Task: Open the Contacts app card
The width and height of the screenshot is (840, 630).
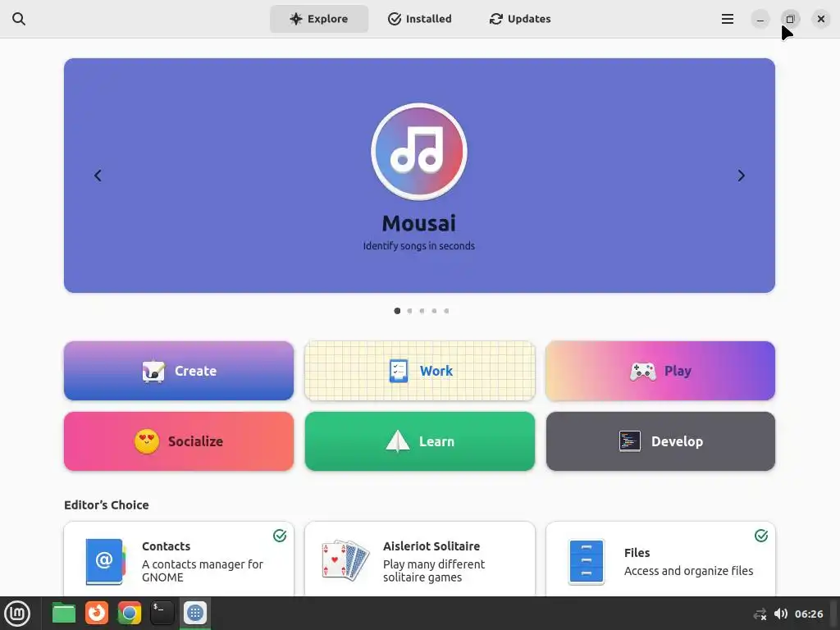Action: click(x=179, y=559)
